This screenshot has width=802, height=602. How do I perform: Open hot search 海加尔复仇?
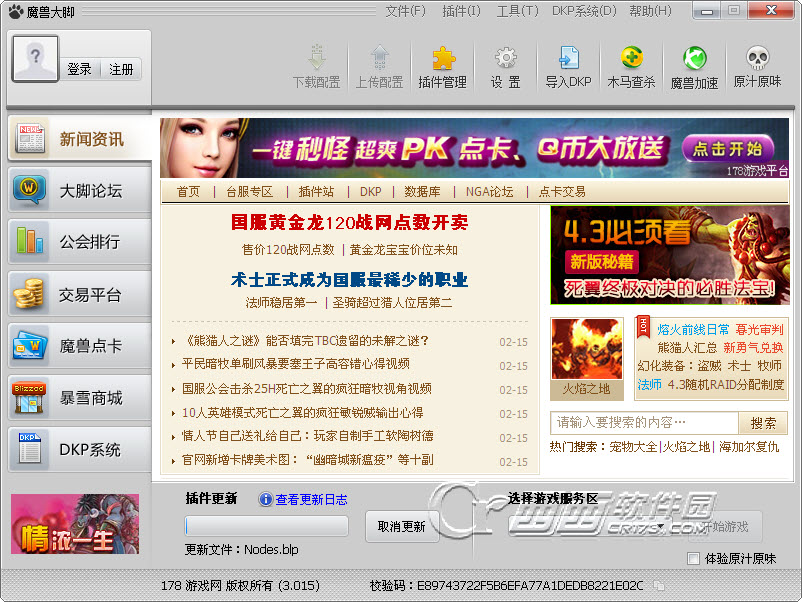749,447
